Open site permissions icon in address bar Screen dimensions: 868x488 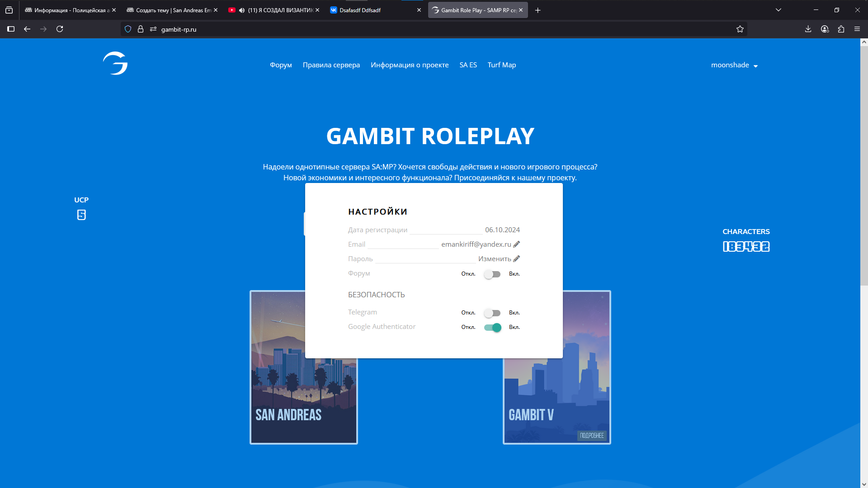coord(153,29)
